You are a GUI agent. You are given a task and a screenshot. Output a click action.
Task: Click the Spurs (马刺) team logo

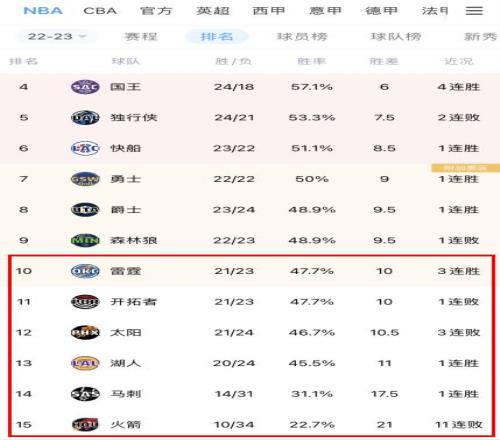click(x=85, y=394)
